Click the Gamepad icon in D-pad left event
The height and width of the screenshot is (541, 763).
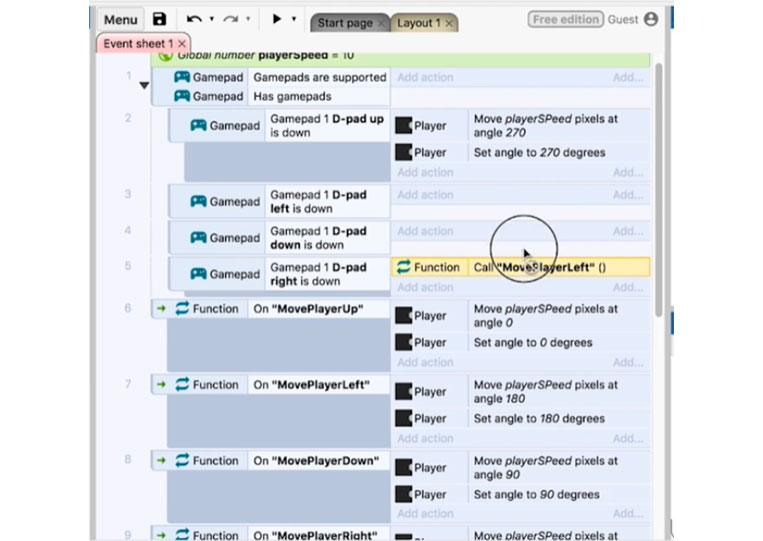click(x=198, y=201)
